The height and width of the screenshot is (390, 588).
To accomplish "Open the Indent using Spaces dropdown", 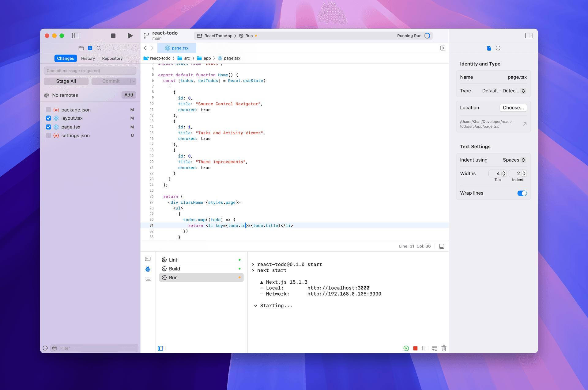I will click(514, 160).
